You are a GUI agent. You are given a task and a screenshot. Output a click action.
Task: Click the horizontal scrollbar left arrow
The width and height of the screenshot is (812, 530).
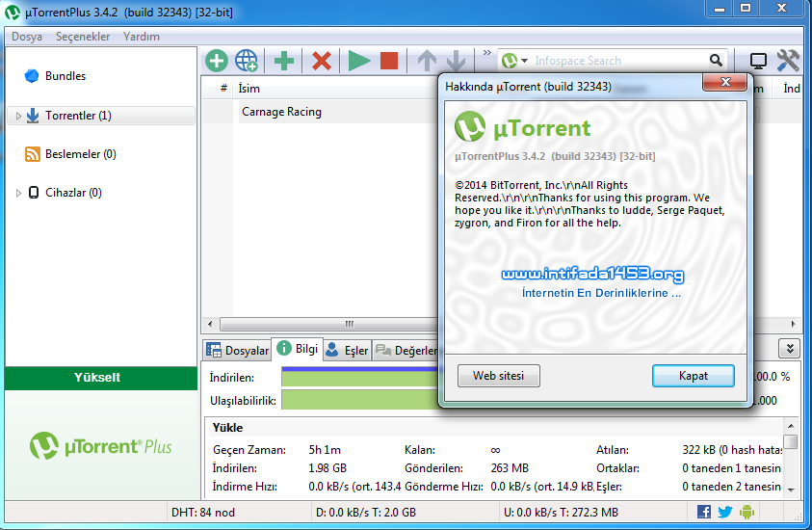tap(210, 325)
